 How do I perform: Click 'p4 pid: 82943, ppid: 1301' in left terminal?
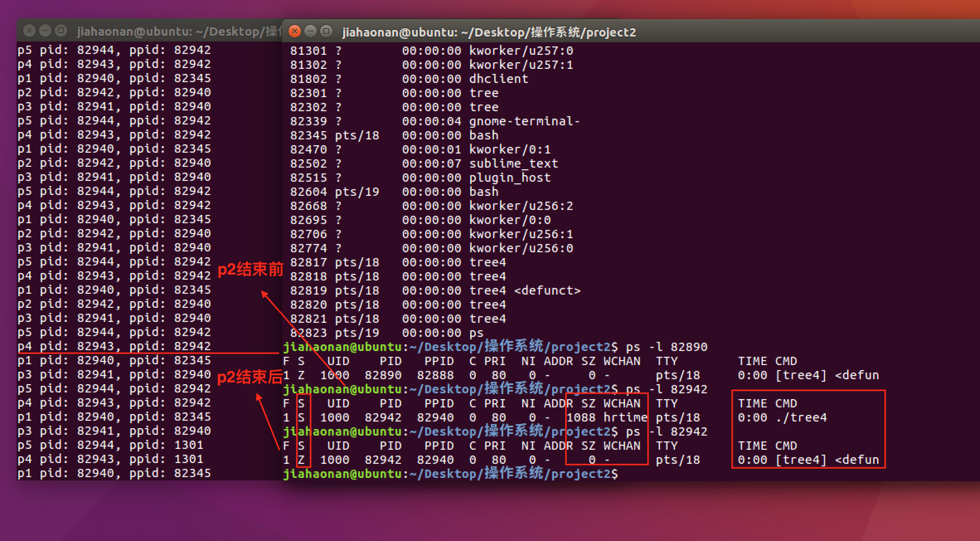[x=110, y=459]
